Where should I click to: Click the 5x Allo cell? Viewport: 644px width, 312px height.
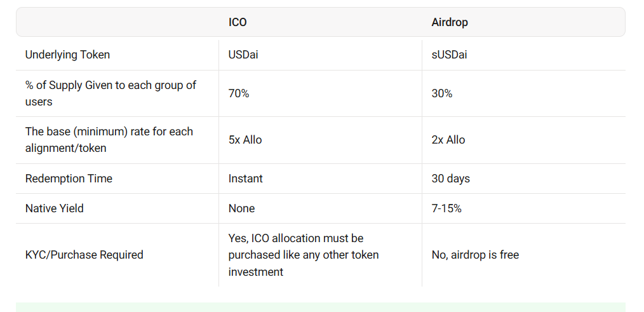tap(245, 140)
